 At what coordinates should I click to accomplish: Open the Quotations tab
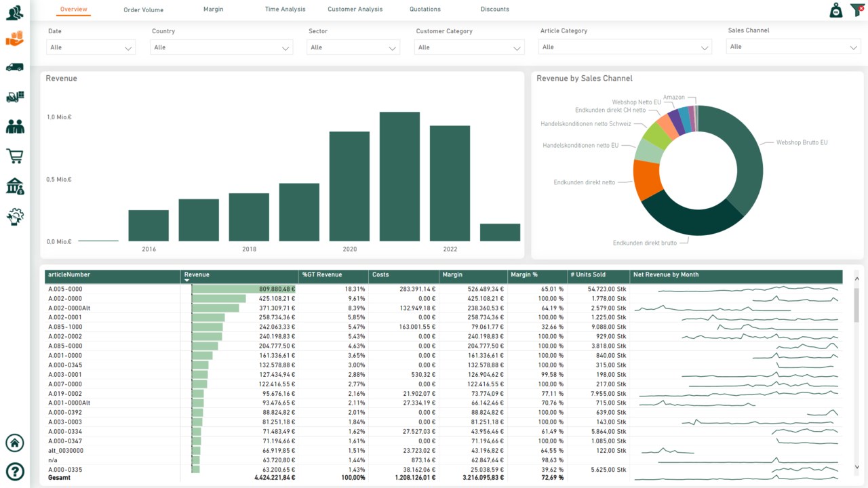click(x=425, y=9)
